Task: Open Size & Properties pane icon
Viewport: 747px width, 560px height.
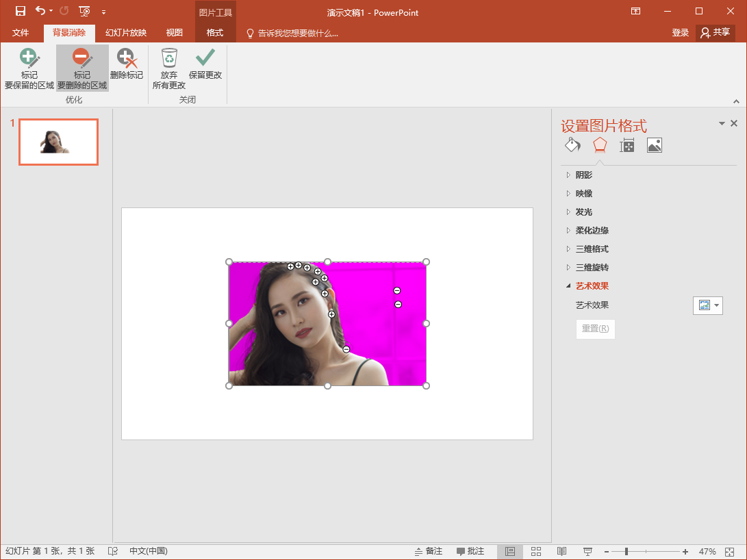Action: (x=626, y=145)
